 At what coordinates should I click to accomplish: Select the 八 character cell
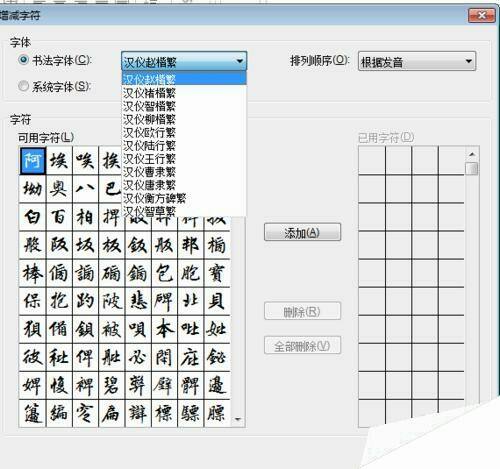coord(85,189)
